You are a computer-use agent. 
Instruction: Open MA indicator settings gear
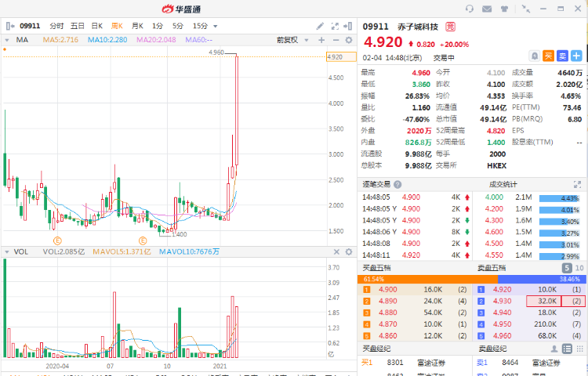click(x=349, y=40)
